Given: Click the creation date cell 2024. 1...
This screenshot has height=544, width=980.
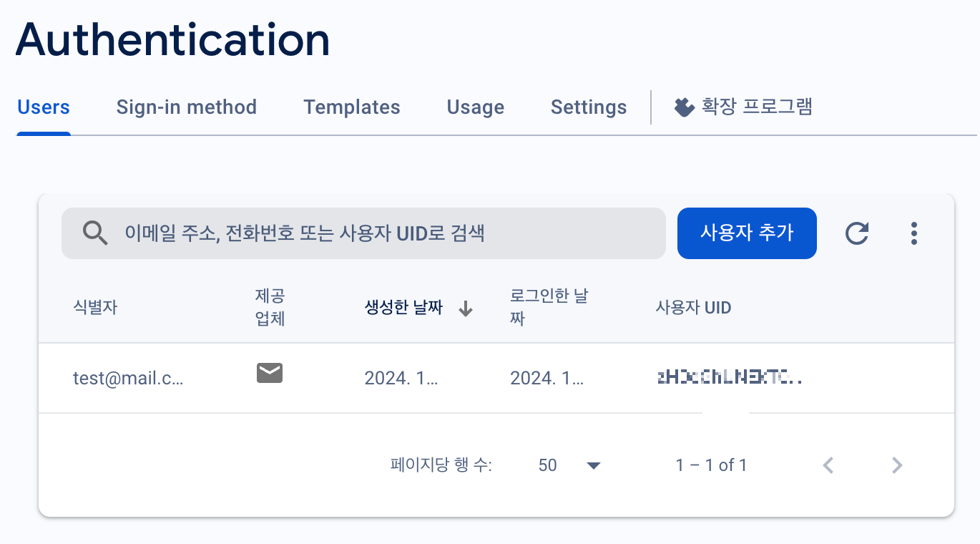Looking at the screenshot, I should 401,378.
